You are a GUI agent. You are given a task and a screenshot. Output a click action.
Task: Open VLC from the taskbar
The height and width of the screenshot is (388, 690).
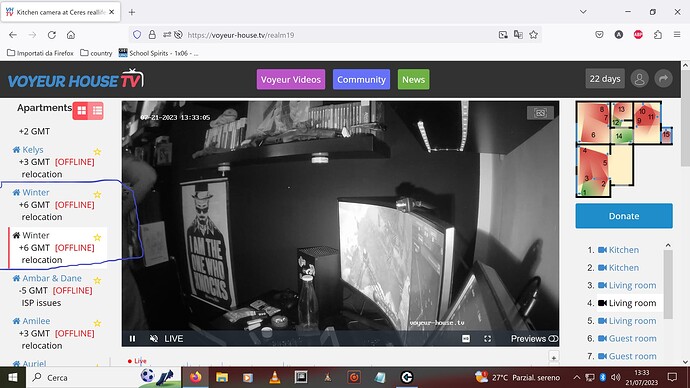[275, 377]
